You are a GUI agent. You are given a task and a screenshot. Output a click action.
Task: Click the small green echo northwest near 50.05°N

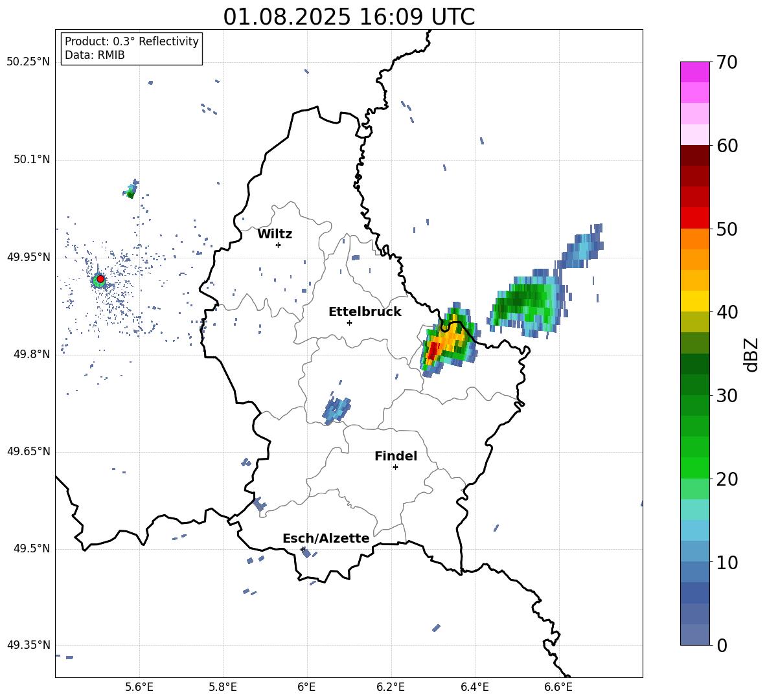131,190
